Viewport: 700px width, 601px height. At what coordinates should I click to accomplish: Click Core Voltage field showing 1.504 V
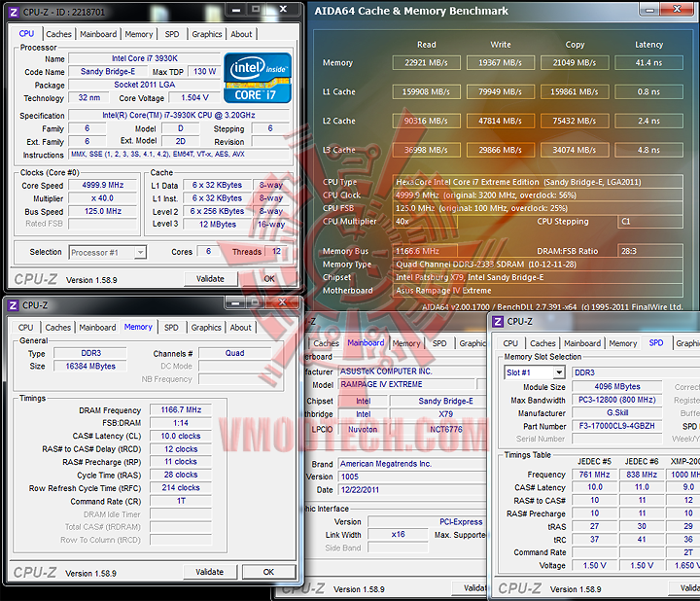tap(194, 98)
